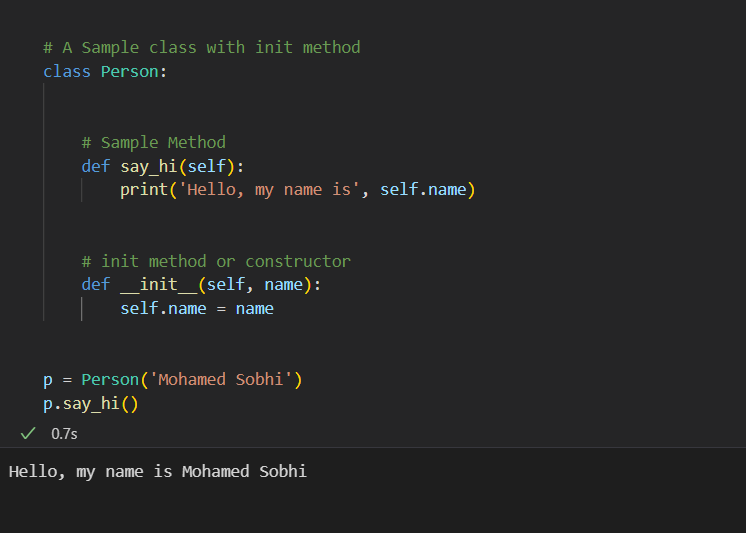Click the 0.7s execution time label
This screenshot has height=533, width=746.
[x=64, y=434]
